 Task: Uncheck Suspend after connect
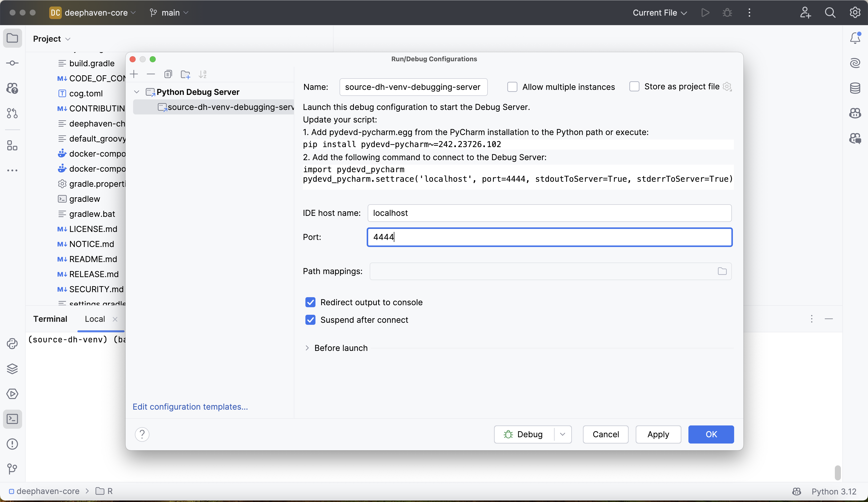(x=310, y=320)
